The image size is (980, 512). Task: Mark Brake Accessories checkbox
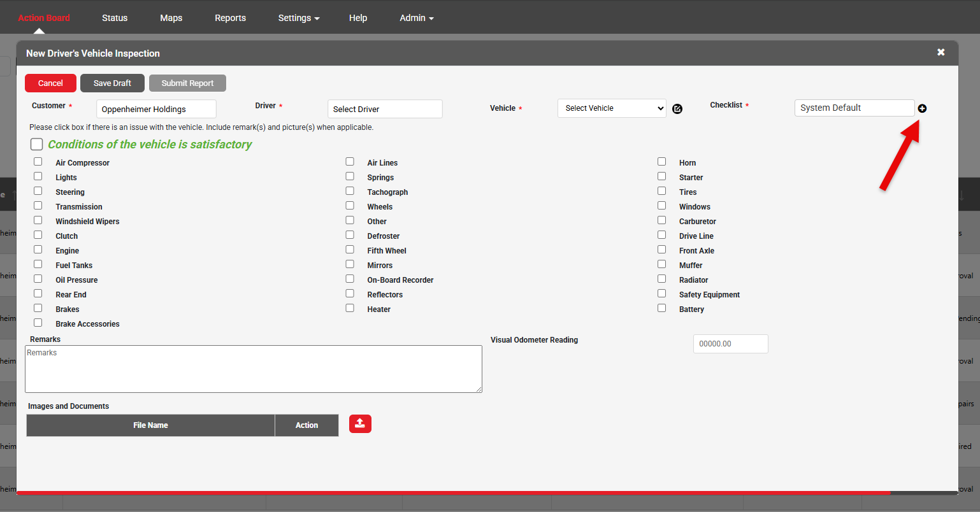tap(38, 323)
